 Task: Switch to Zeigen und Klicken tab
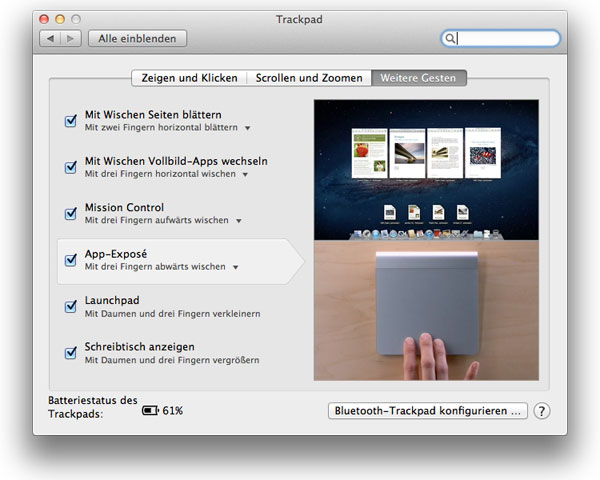point(189,77)
